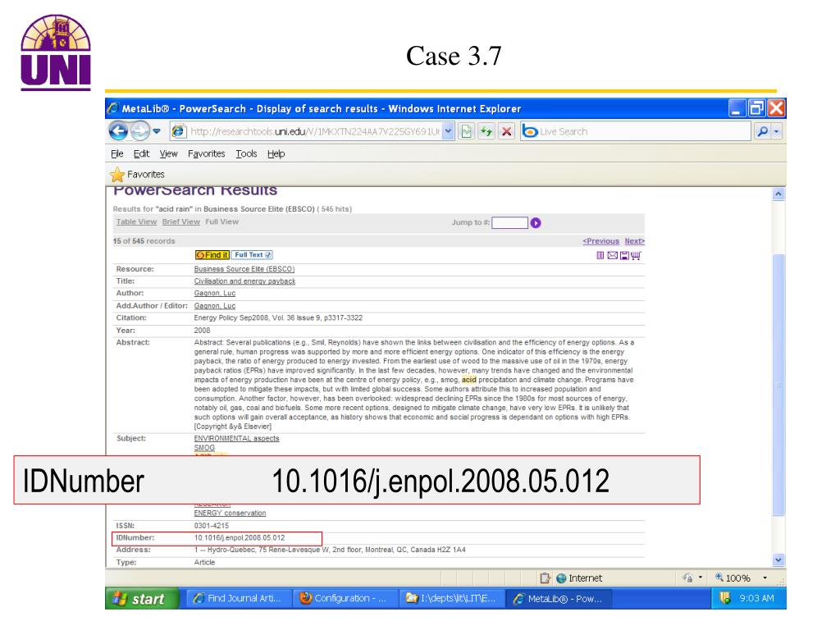Click the ENERGY conservation subject link
Image resolution: width=840 pixels, height=630 pixels.
(x=230, y=514)
